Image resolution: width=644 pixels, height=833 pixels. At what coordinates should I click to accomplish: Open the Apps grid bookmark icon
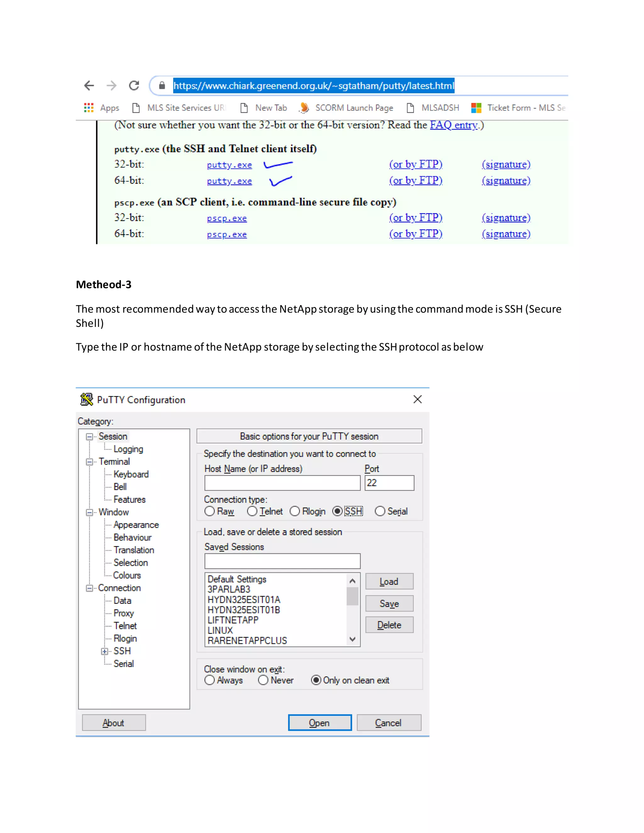89,108
